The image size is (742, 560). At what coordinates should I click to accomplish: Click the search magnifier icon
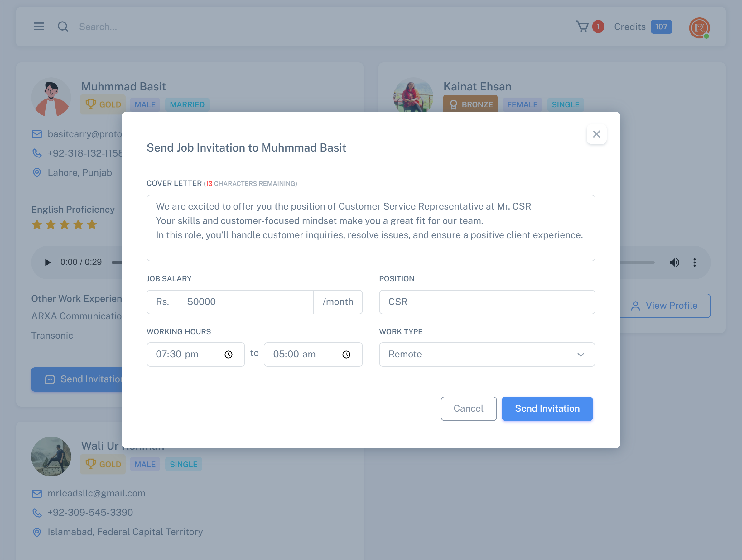click(63, 27)
